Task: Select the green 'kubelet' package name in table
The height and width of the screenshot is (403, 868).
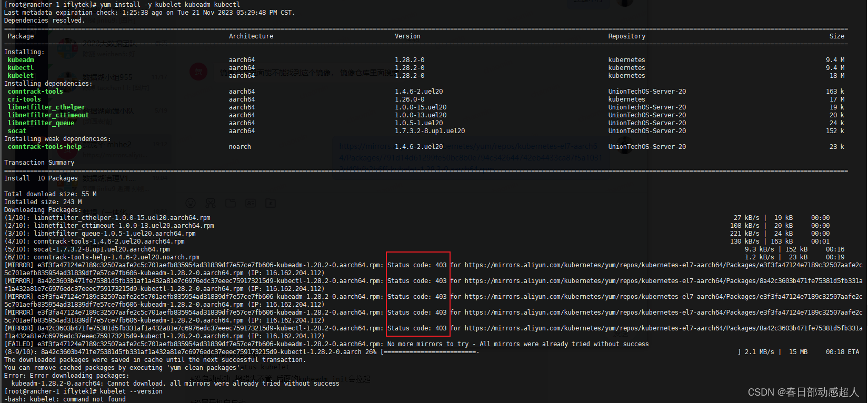Action: (x=21, y=75)
